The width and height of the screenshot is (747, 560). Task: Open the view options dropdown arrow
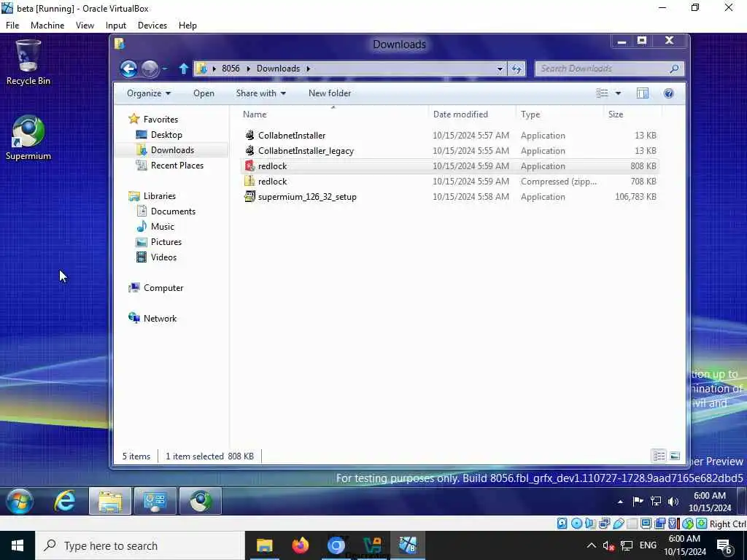618,93
